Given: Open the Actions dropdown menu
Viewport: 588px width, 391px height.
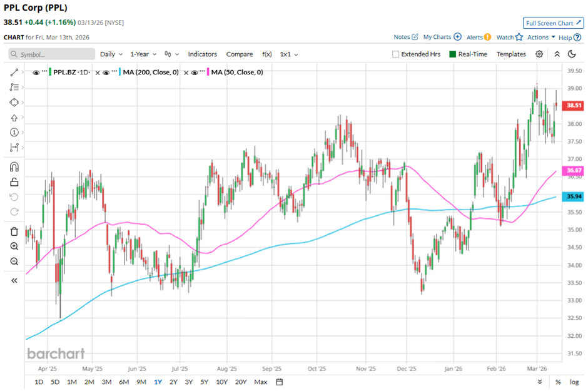Looking at the screenshot, I should tap(541, 38).
